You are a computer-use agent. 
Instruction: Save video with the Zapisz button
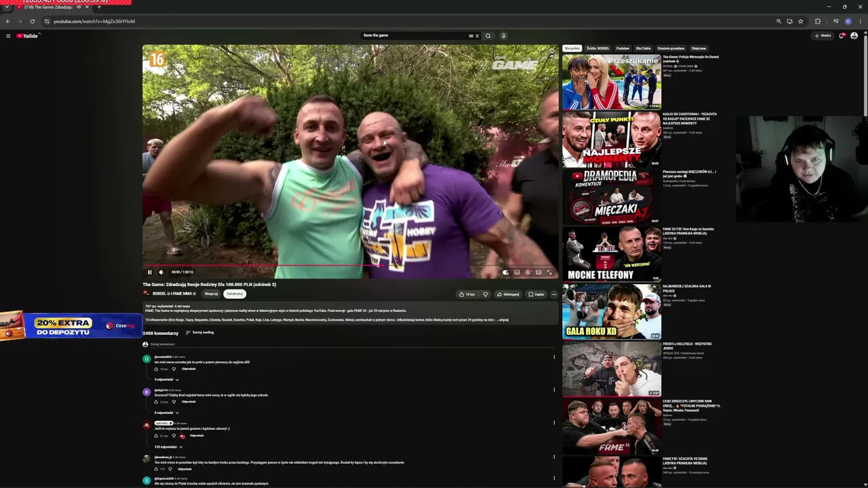click(536, 294)
